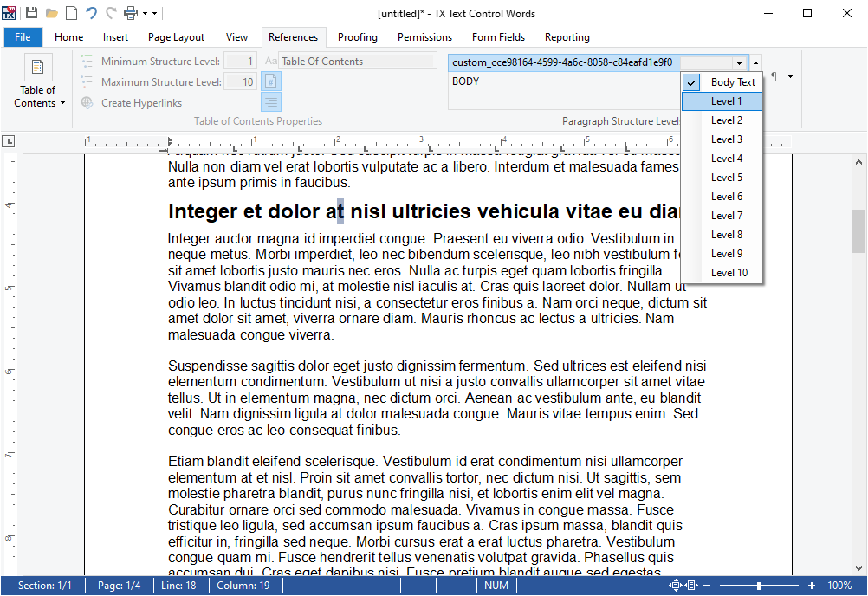Create a new document with the blank page icon

coord(71,13)
